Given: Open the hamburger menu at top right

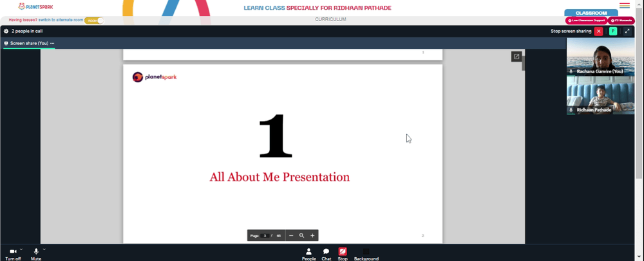Looking at the screenshot, I should click(625, 5).
